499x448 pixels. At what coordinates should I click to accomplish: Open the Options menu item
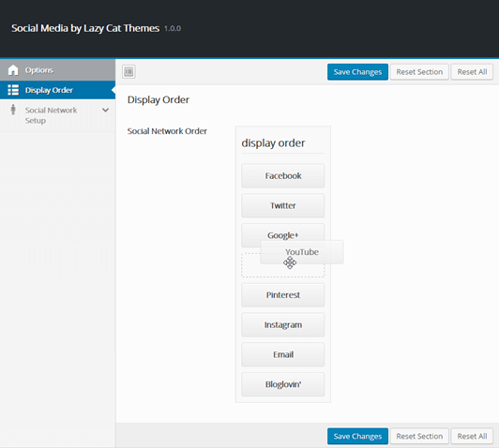pos(57,70)
